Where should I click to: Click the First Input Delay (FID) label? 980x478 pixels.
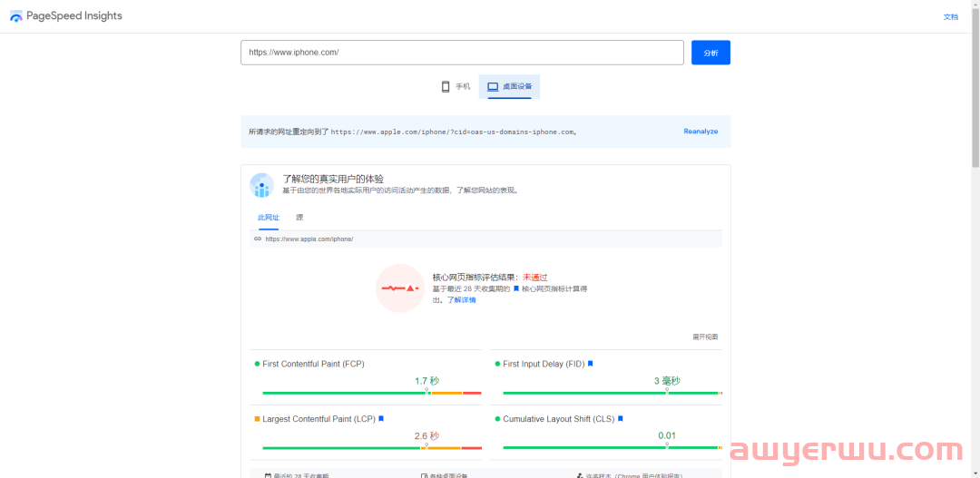coord(544,364)
